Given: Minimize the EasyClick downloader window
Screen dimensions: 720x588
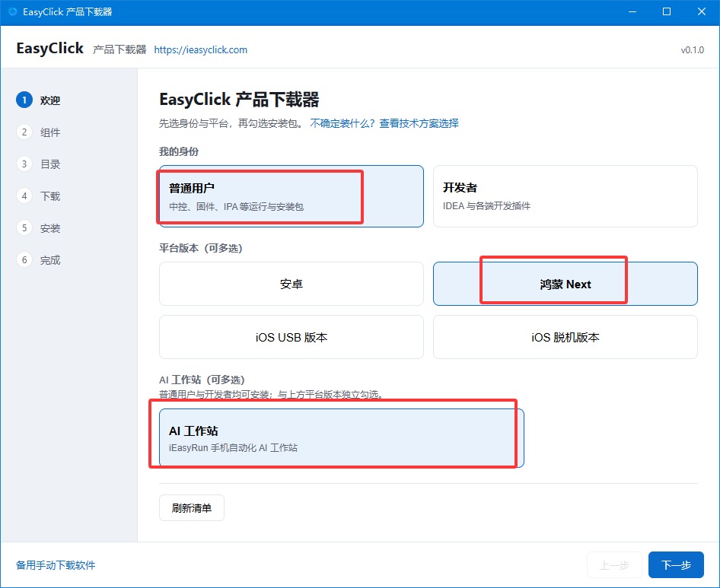Looking at the screenshot, I should (x=632, y=11).
